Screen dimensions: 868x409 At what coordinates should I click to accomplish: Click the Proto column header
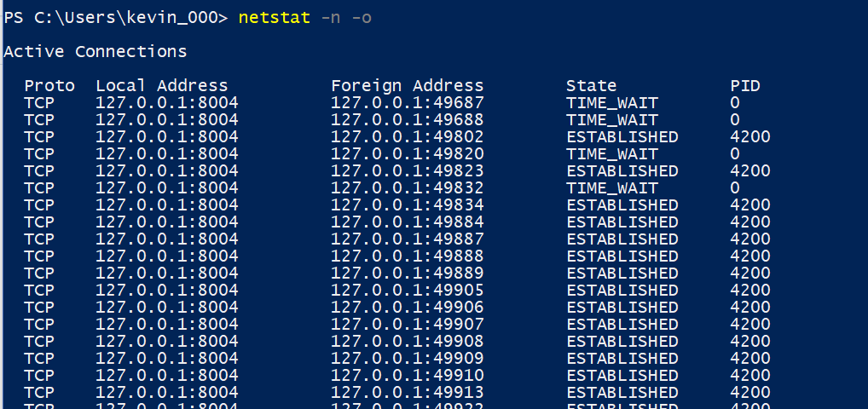click(x=49, y=86)
